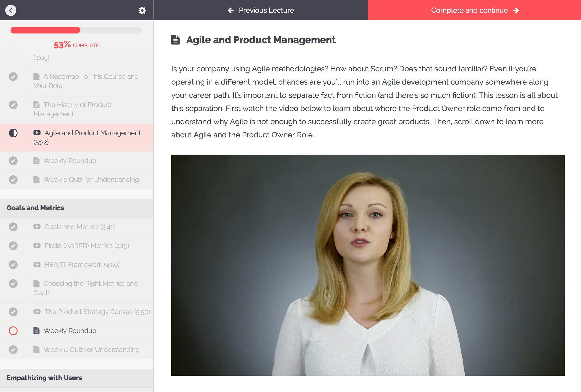Open the settings gear icon
The height and width of the screenshot is (392, 581).
[x=142, y=11]
